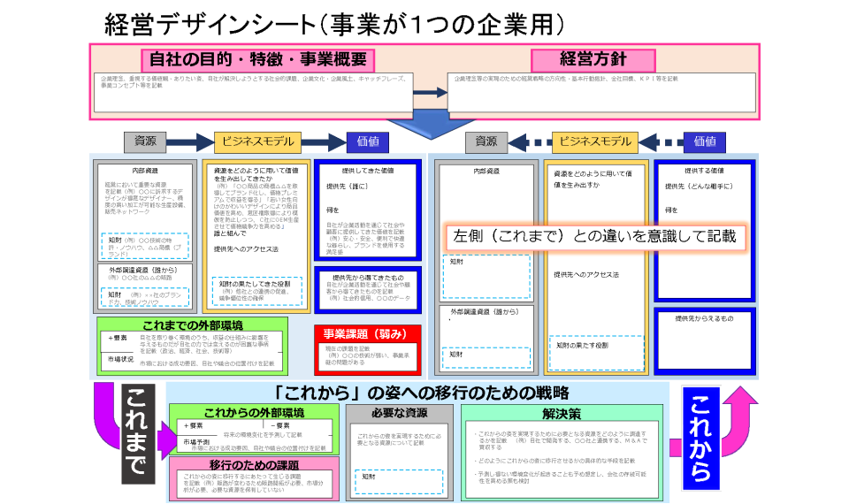Select the 経営方針 heading label
Screen dimensions: 849x504
[x=593, y=59]
